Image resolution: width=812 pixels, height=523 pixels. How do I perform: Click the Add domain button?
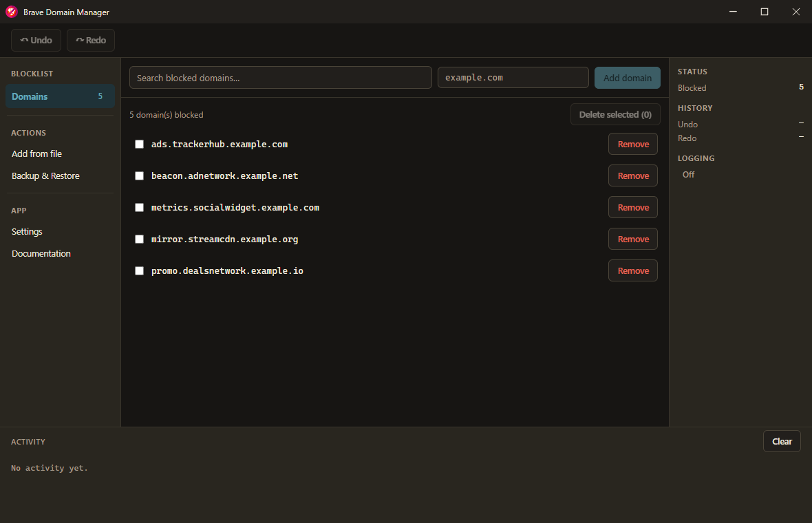click(x=627, y=78)
